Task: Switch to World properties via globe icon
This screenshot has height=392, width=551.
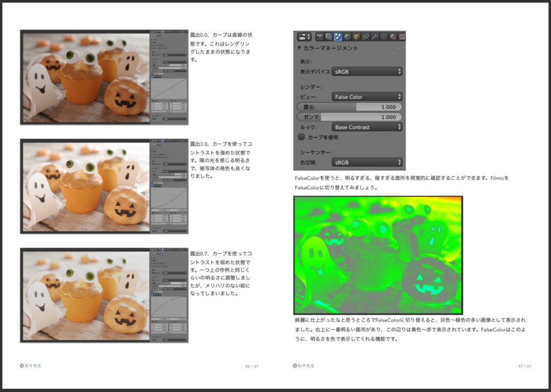Action: [347, 37]
